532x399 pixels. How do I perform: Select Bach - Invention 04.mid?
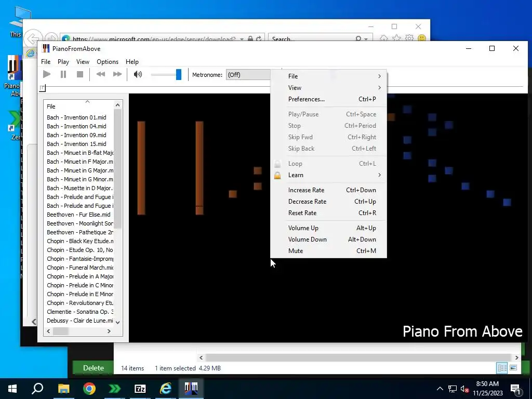tap(76, 126)
